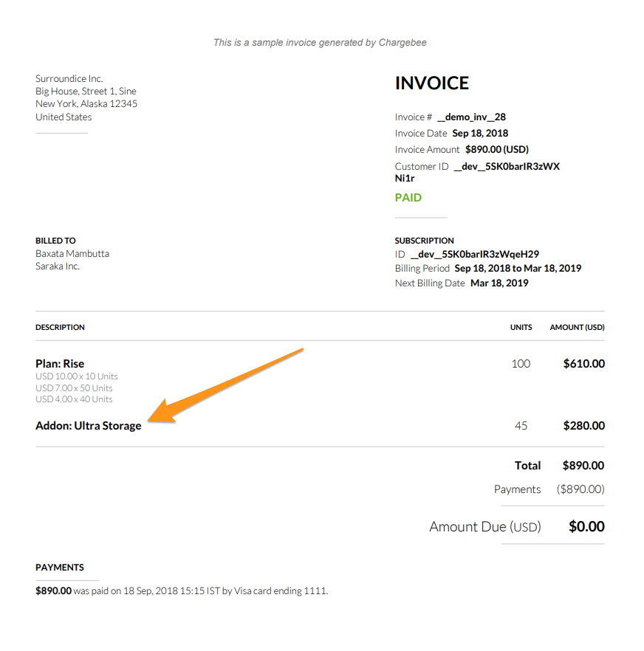644x651 pixels.
Task: Click the INVOICE heading
Action: pos(432,83)
